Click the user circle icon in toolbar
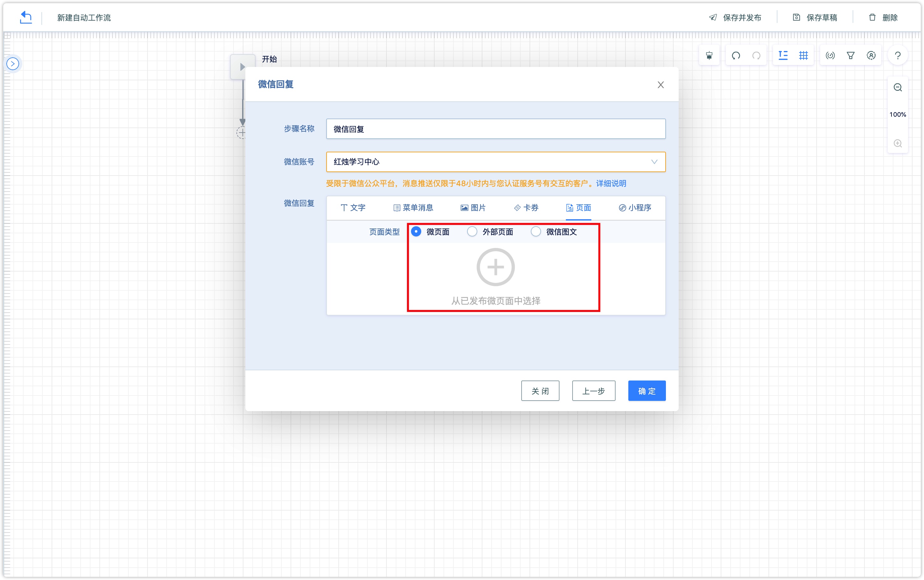 tap(871, 56)
